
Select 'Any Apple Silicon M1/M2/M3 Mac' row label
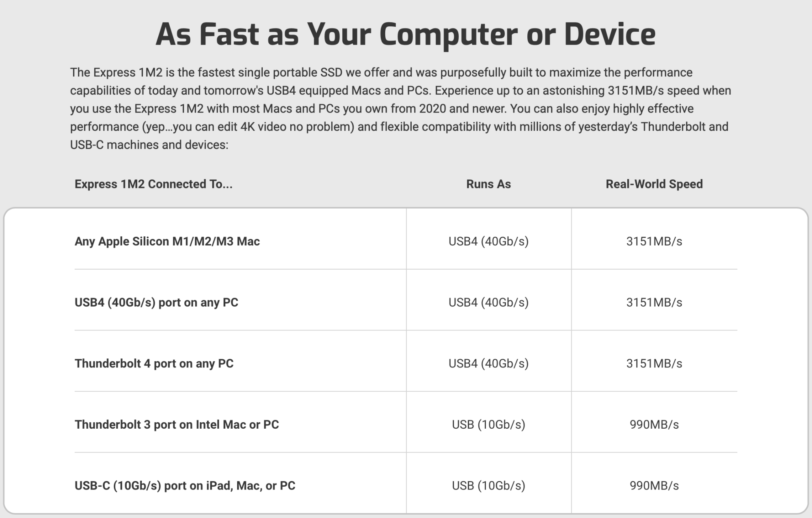tap(167, 241)
